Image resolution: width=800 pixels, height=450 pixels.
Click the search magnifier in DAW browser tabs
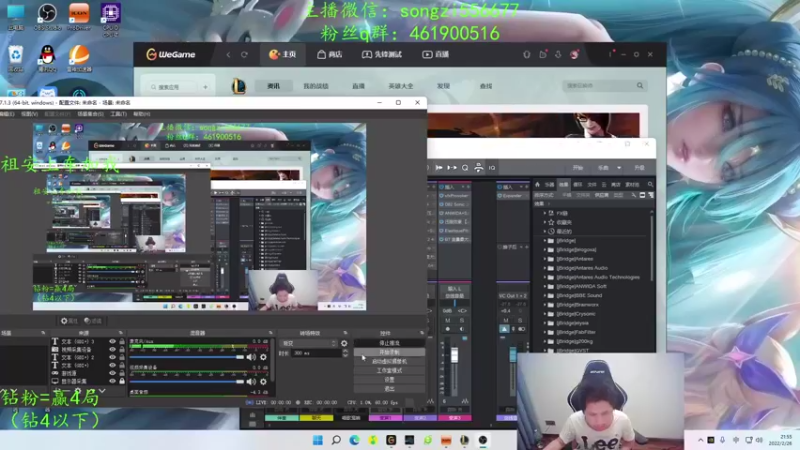click(x=650, y=184)
